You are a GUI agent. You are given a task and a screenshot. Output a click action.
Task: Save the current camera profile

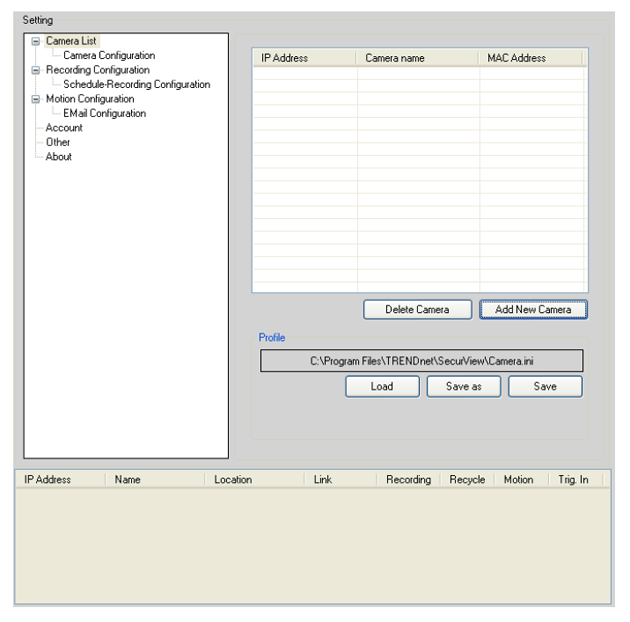pos(545,387)
